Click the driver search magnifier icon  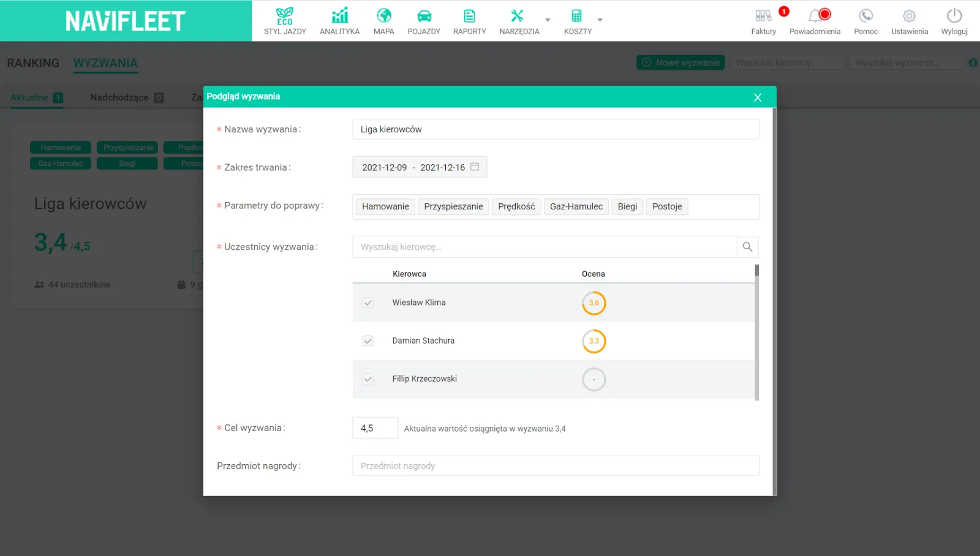click(x=747, y=247)
